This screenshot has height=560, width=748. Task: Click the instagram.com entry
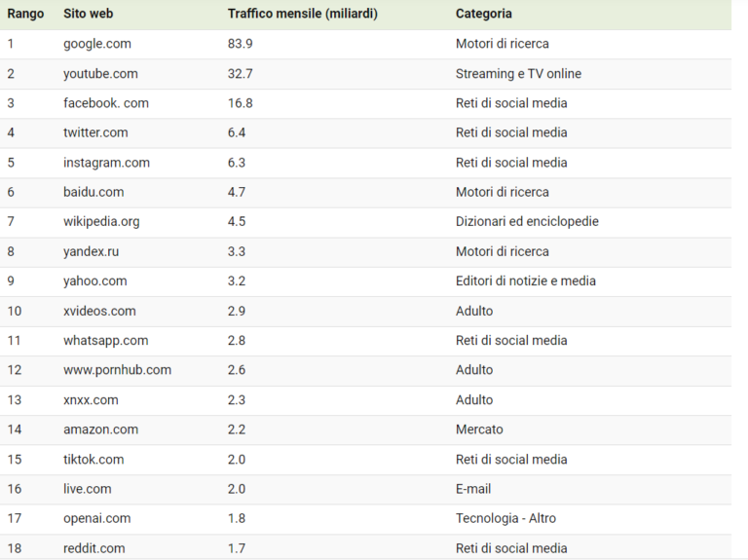[107, 163]
